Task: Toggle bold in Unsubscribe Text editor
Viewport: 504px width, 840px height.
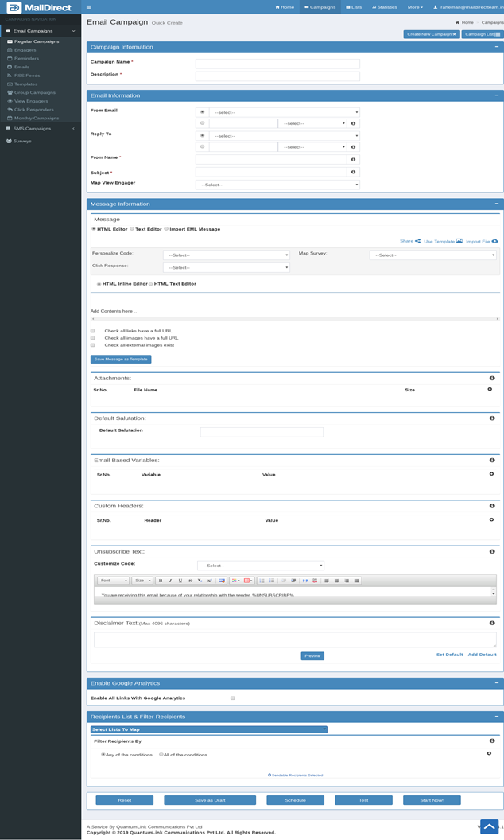Action: pyautogui.click(x=161, y=581)
